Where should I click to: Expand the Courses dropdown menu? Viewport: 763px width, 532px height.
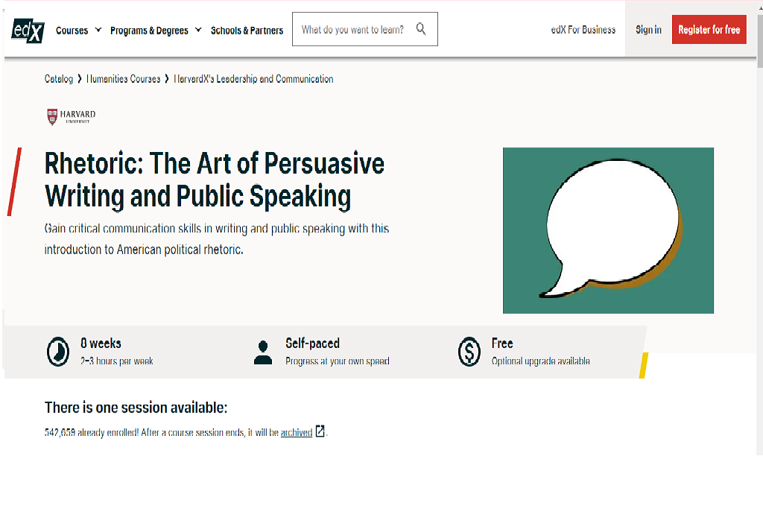[78, 31]
